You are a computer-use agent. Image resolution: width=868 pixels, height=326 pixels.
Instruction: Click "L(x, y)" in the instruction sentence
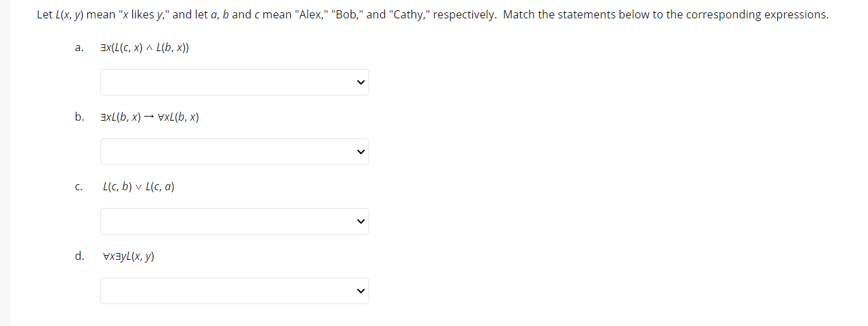[x=69, y=14]
